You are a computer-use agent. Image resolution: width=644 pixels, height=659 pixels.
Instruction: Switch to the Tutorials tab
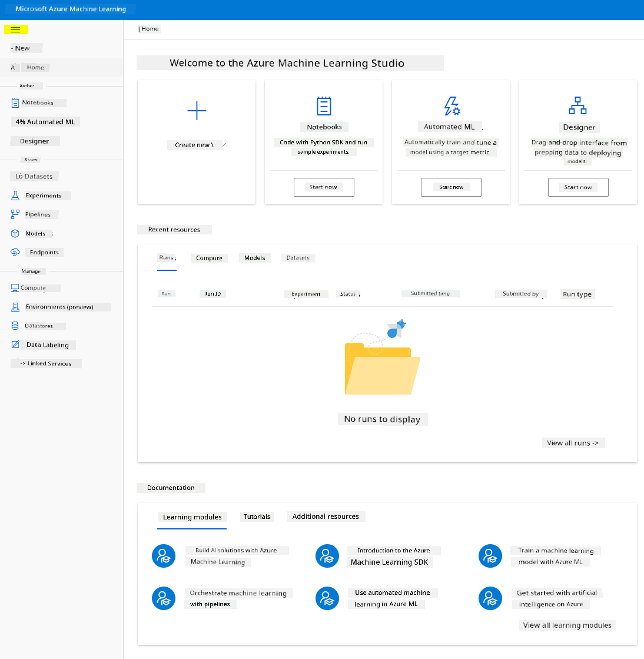coord(257,516)
